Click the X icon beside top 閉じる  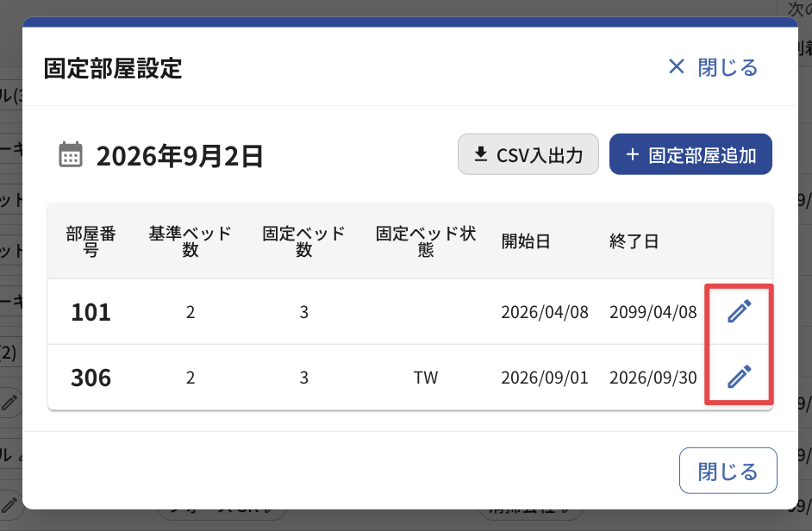tap(677, 67)
